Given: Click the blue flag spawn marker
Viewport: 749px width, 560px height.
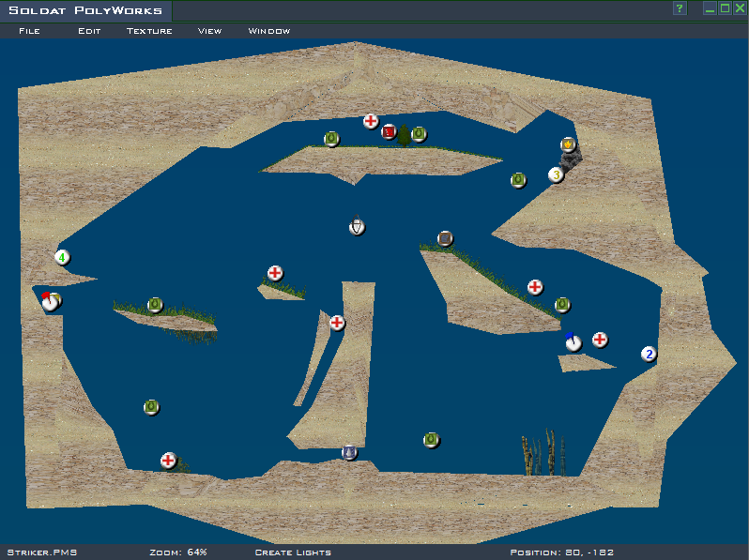Looking at the screenshot, I should pyautogui.click(x=573, y=342).
